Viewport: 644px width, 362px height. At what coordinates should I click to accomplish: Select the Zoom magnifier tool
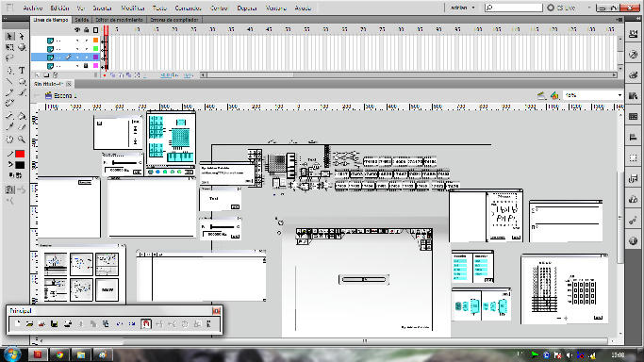pos(23,140)
